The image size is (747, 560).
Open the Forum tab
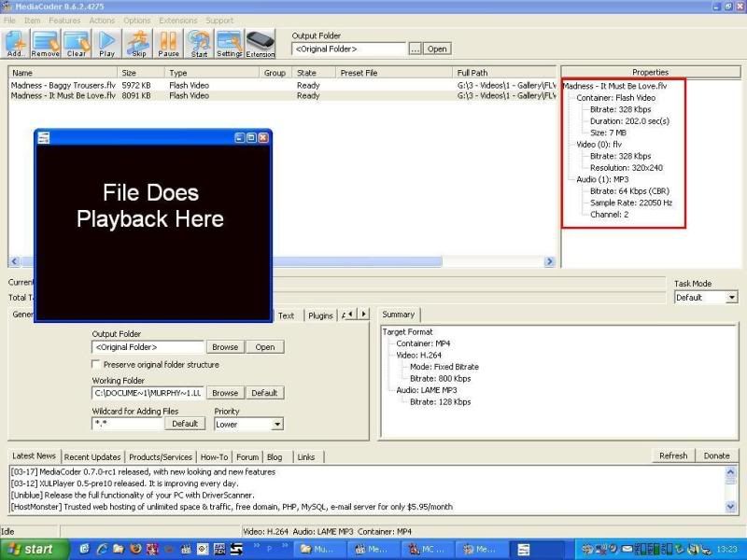(247, 457)
